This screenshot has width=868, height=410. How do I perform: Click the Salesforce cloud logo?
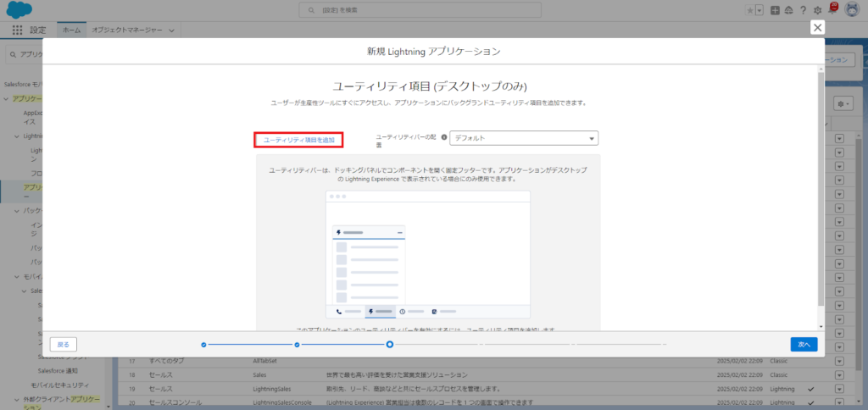coord(19,9)
